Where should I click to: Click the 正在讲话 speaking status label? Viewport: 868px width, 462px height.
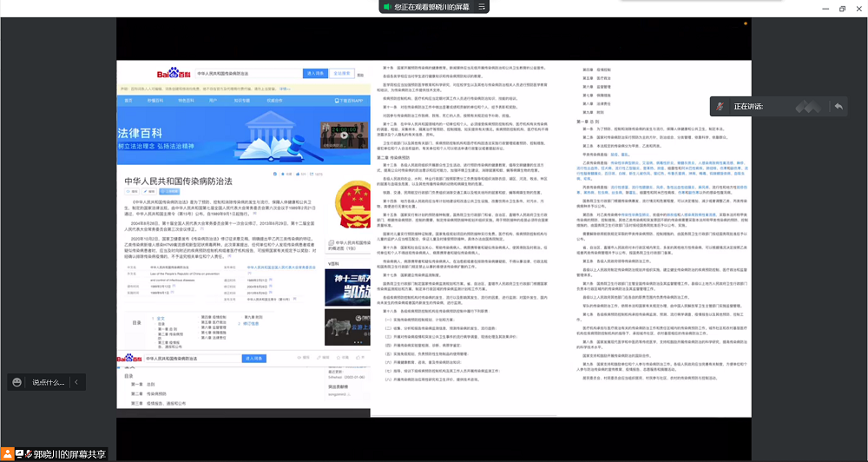pyautogui.click(x=749, y=106)
